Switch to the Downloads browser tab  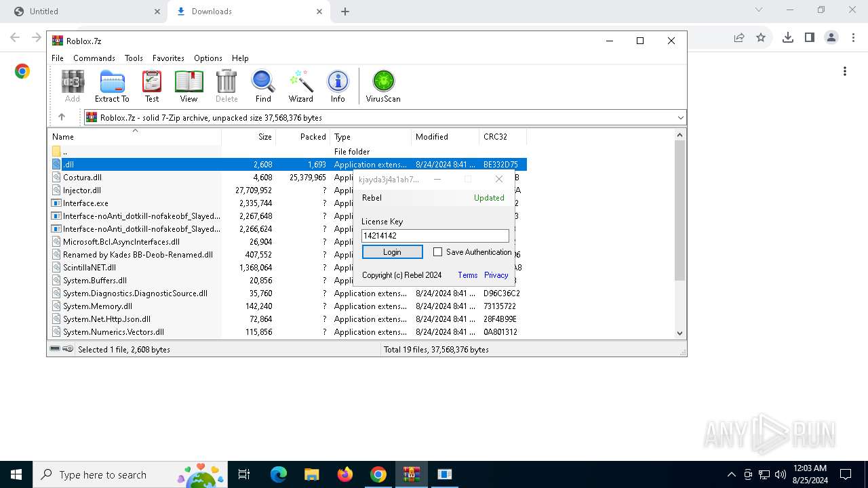[248, 12]
